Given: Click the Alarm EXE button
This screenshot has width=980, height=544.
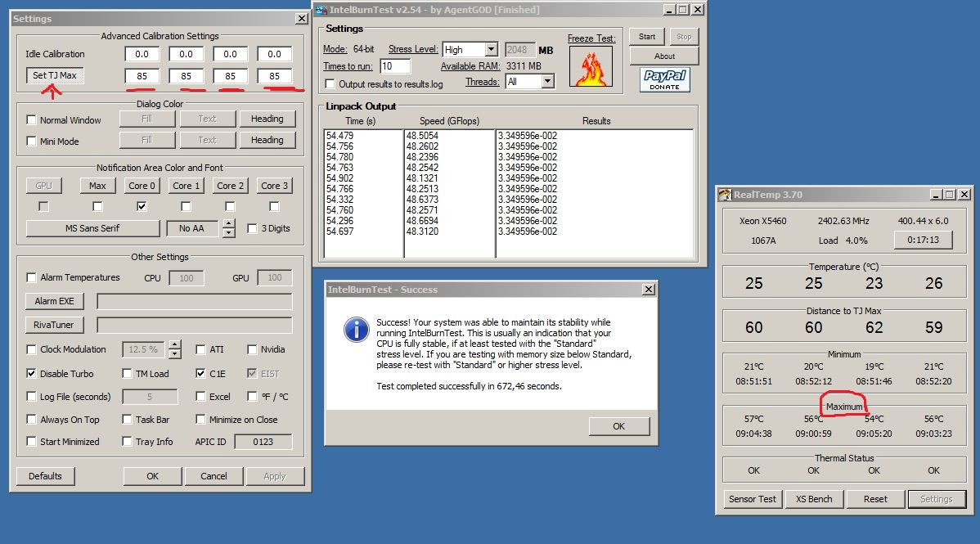Looking at the screenshot, I should coord(54,301).
